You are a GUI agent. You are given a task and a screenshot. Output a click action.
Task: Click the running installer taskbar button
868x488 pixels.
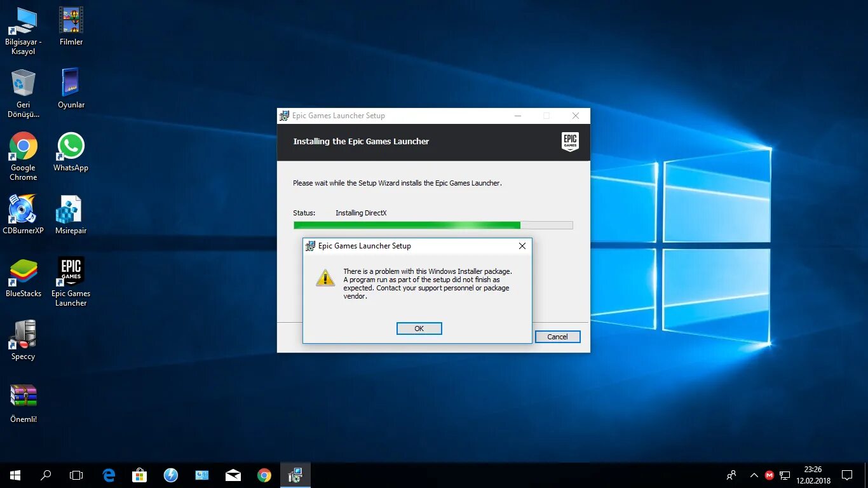(x=295, y=475)
